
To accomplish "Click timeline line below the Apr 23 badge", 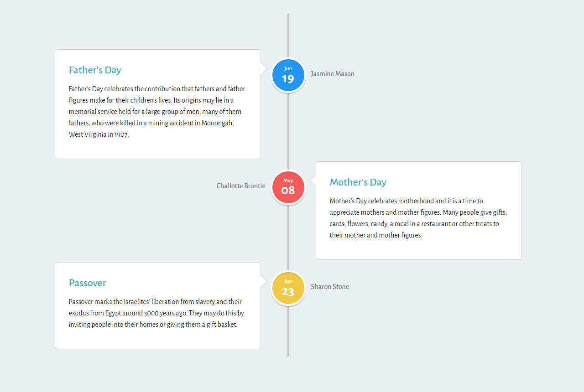I will 288,333.
